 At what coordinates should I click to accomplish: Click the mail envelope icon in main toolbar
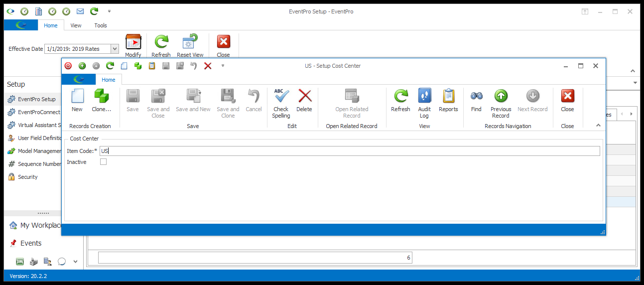[80, 11]
